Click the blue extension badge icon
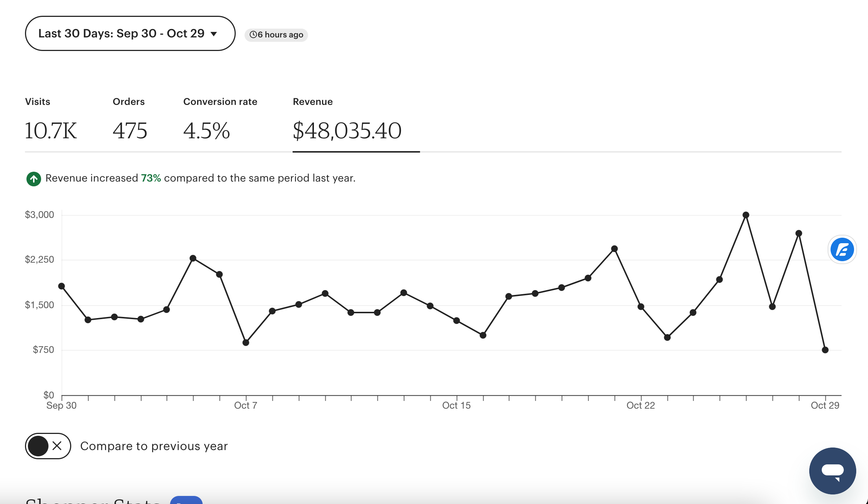The image size is (868, 504). tap(842, 250)
